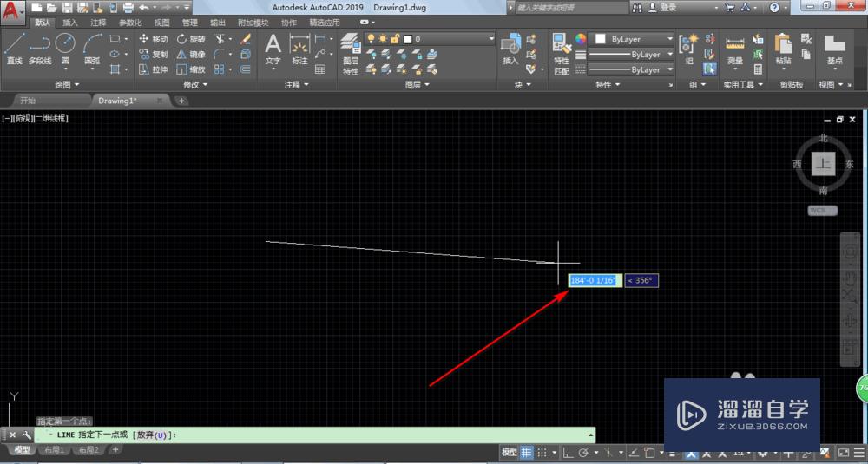Viewport: 868px width, 464px height.
Task: Click the 测量 (Measure) tool
Action: click(x=735, y=49)
